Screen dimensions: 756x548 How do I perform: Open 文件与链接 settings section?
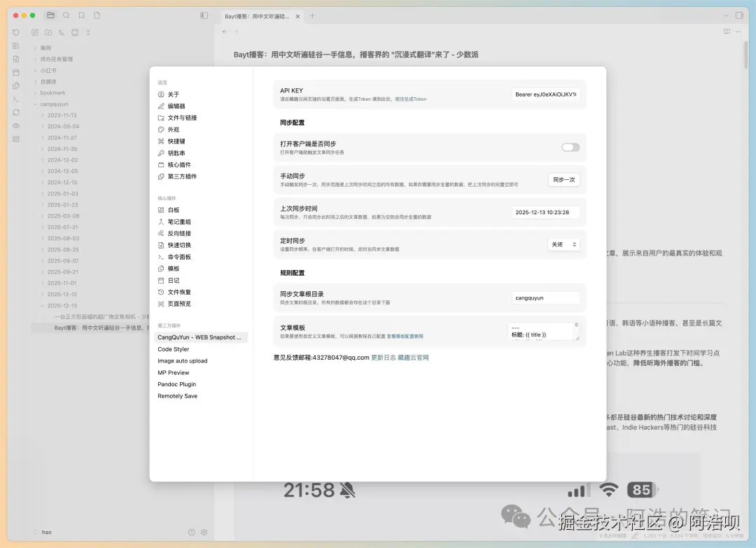coord(182,118)
